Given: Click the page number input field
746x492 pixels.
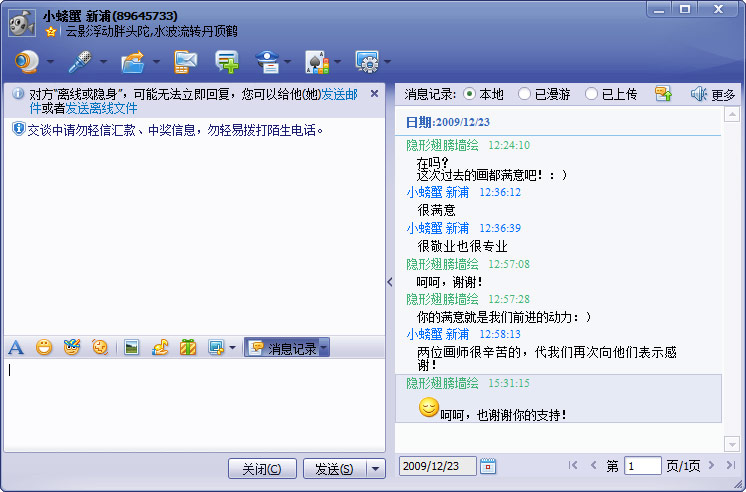Looking at the screenshot, I should click(x=643, y=466).
